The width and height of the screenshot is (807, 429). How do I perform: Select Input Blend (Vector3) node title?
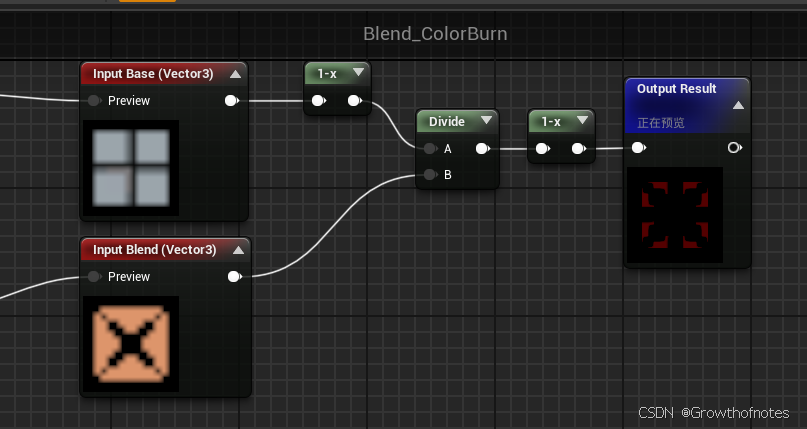click(154, 250)
